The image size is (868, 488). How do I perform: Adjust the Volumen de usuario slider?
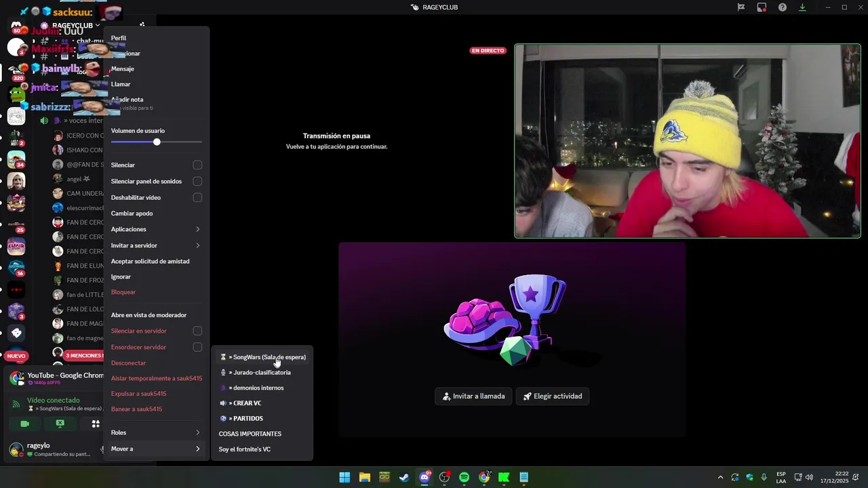click(x=156, y=142)
